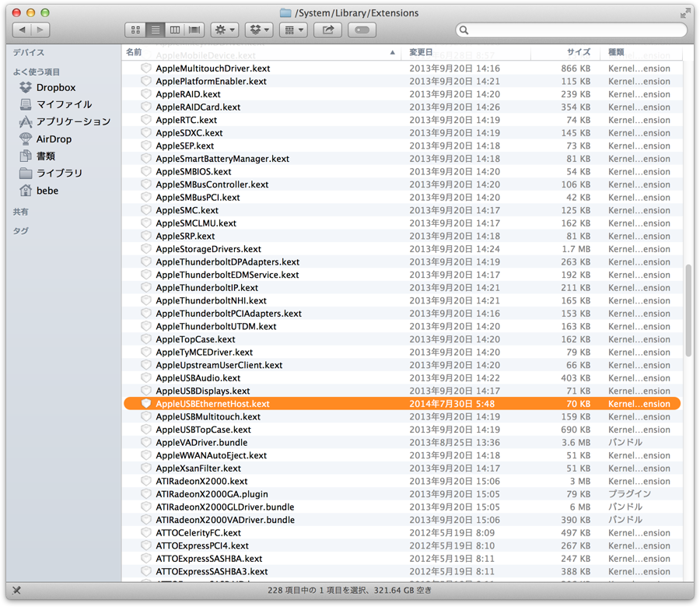Go back with the left arrow button
The image size is (700, 607).
point(22,30)
